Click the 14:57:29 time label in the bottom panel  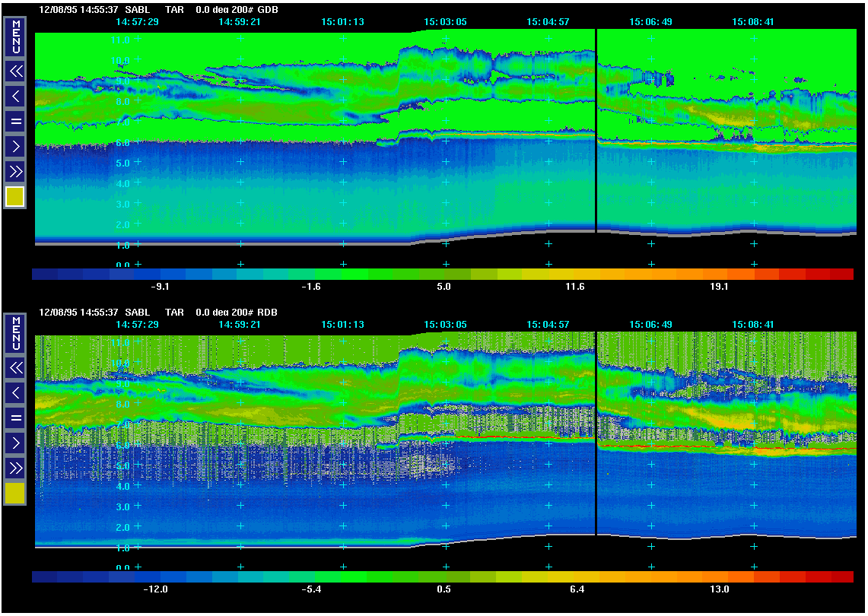pos(137,325)
